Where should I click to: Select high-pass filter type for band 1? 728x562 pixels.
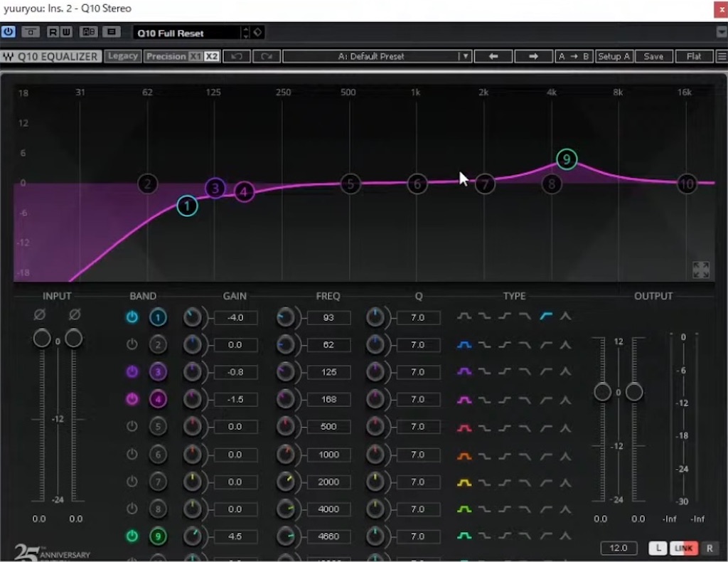coord(546,317)
